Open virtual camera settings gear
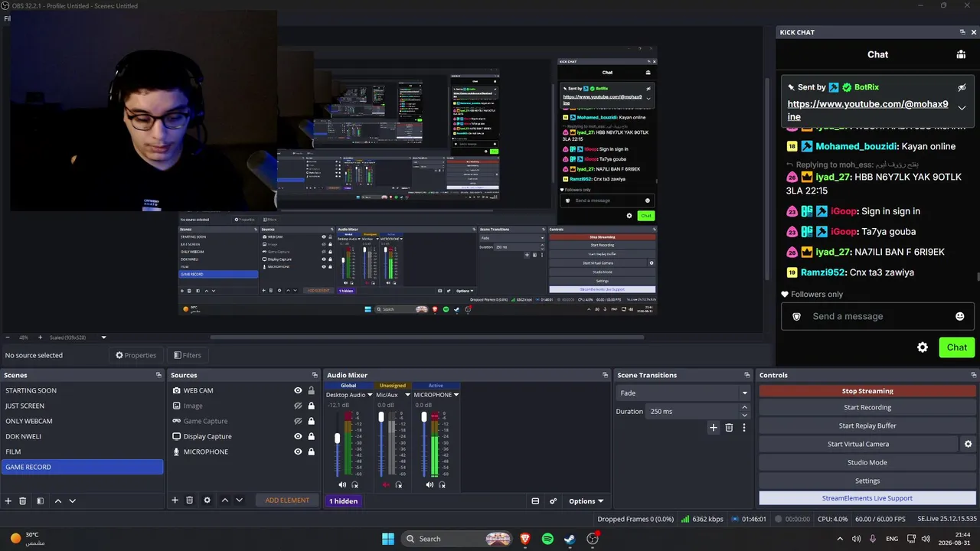The height and width of the screenshot is (551, 980). pyautogui.click(x=968, y=444)
